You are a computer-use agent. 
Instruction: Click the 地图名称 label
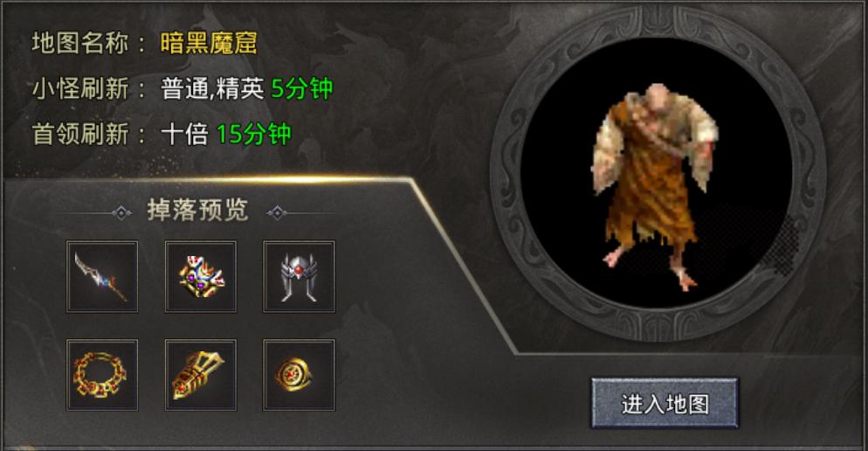pos(80,43)
